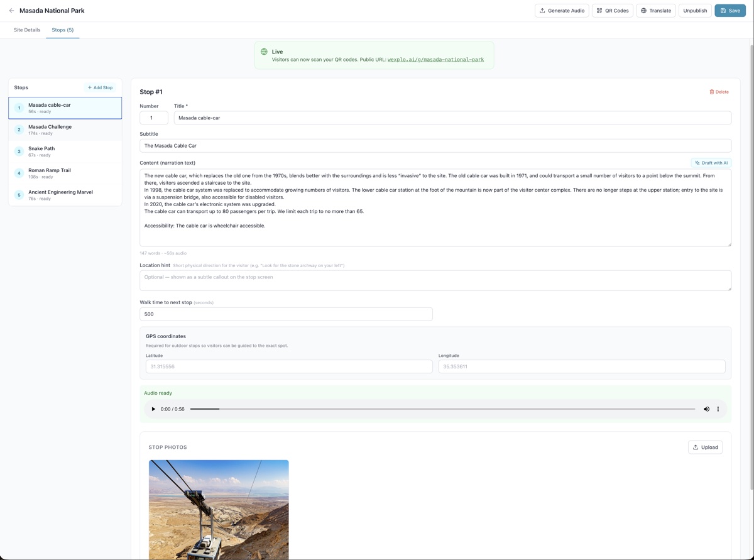Add a new stop
This screenshot has height=560, width=754.
100,87
